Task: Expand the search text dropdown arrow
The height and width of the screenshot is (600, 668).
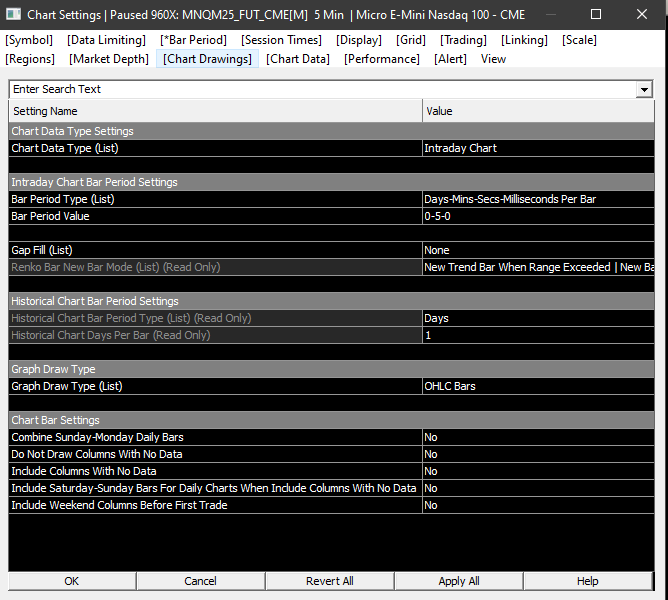Action: [644, 89]
